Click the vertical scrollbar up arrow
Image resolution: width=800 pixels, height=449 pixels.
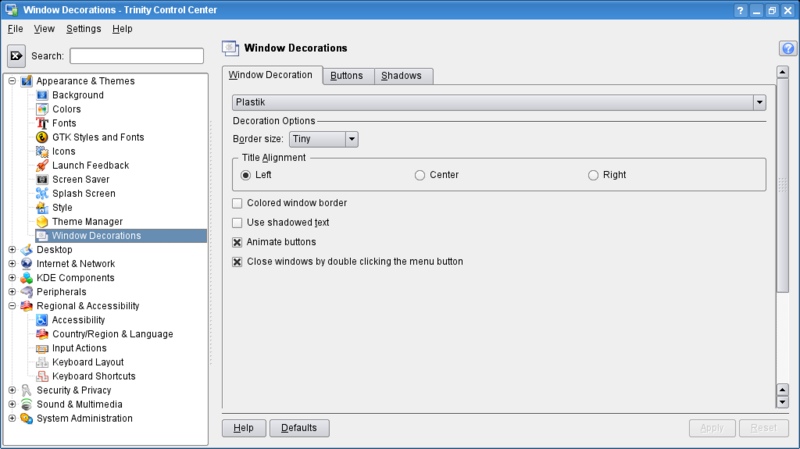tap(783, 72)
